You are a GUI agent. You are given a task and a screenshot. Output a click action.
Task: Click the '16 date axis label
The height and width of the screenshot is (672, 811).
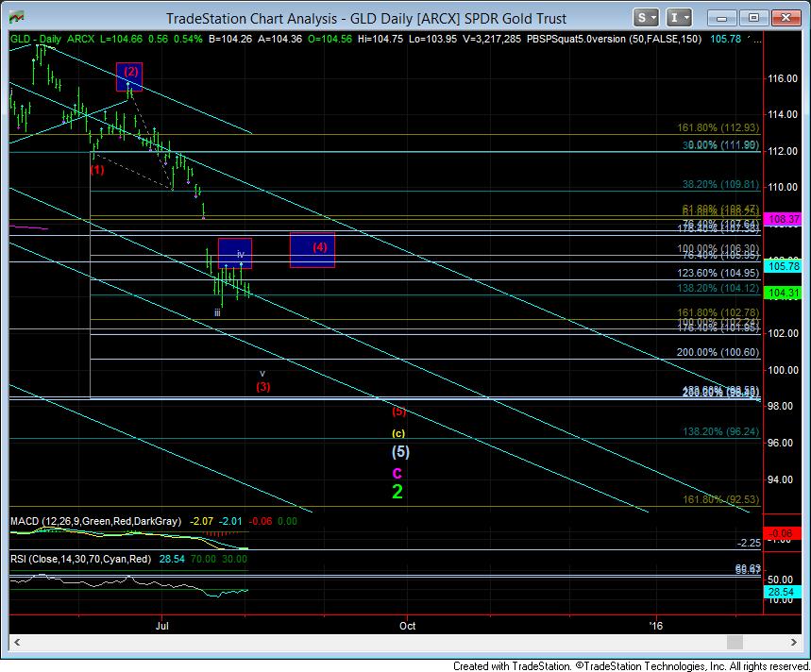(x=656, y=626)
